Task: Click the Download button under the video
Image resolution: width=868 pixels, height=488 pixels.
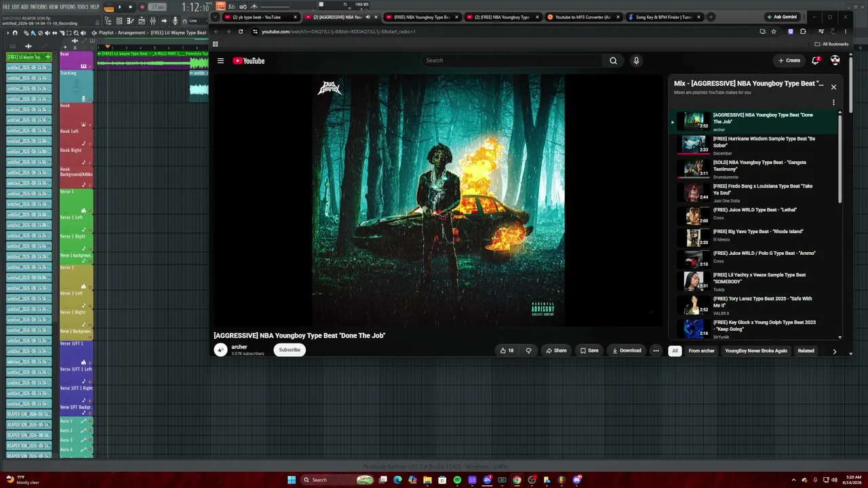Action: [x=627, y=350]
